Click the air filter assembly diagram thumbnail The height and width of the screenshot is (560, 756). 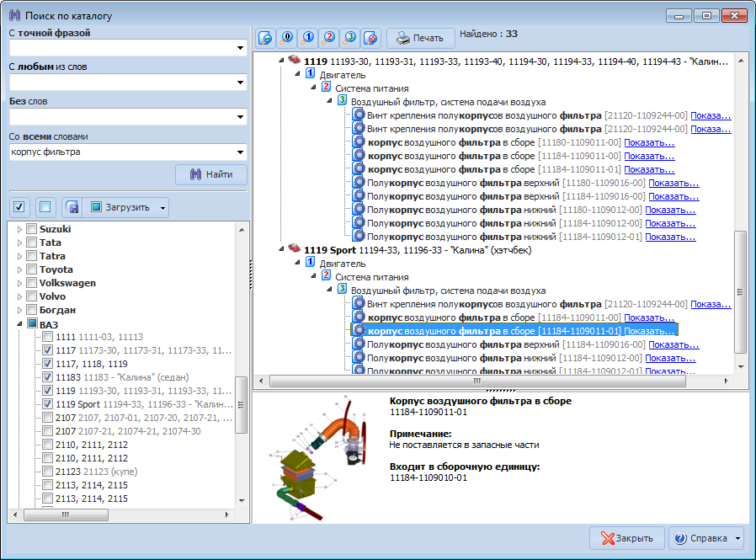click(x=318, y=456)
